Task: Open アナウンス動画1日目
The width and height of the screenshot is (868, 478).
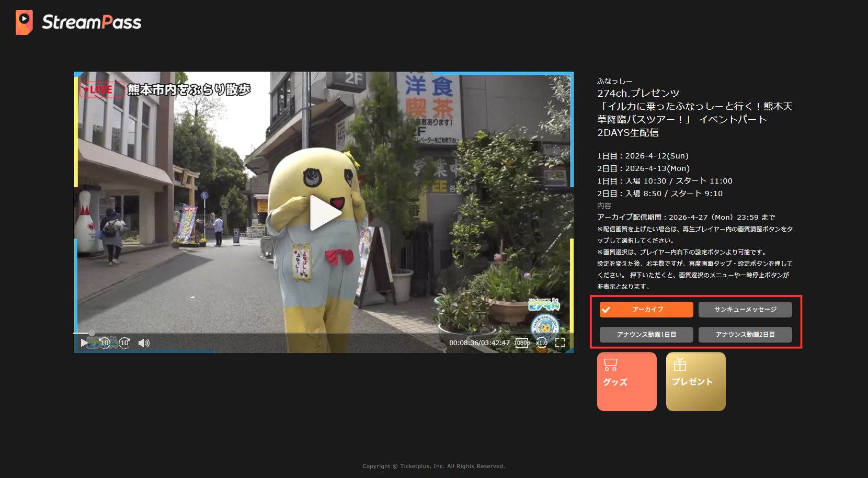Action: click(x=646, y=335)
